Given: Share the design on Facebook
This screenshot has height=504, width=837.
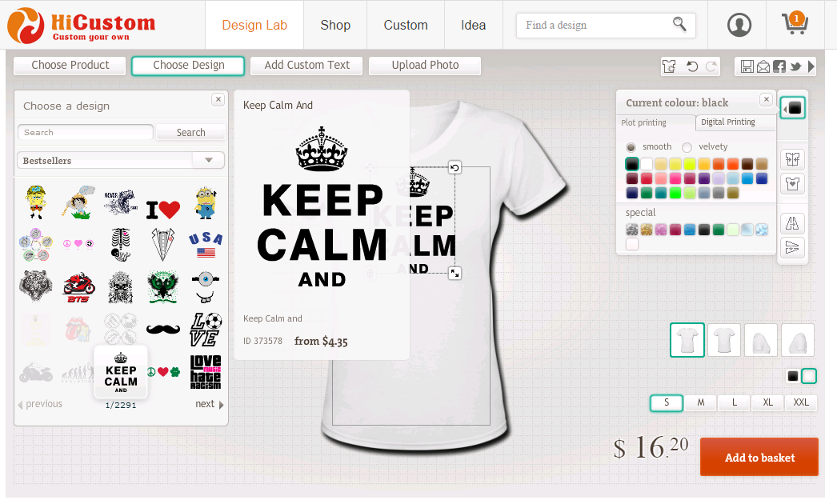Looking at the screenshot, I should coord(779,66).
